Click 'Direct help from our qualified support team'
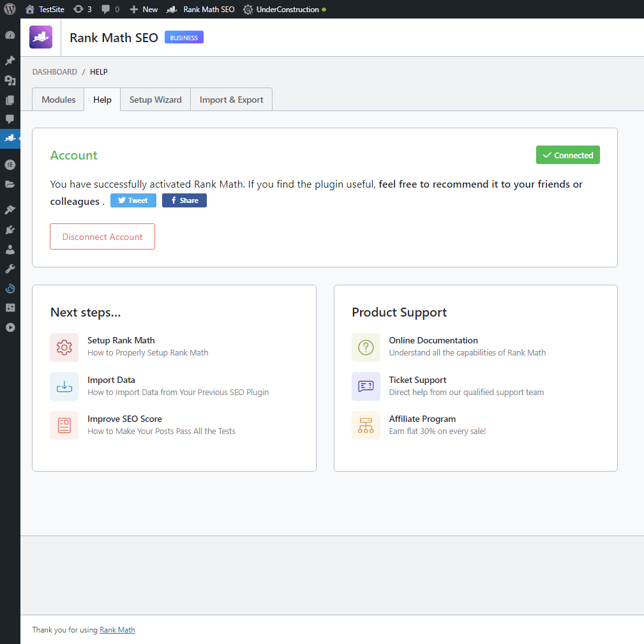Viewport: 644px width, 644px height. click(x=467, y=393)
